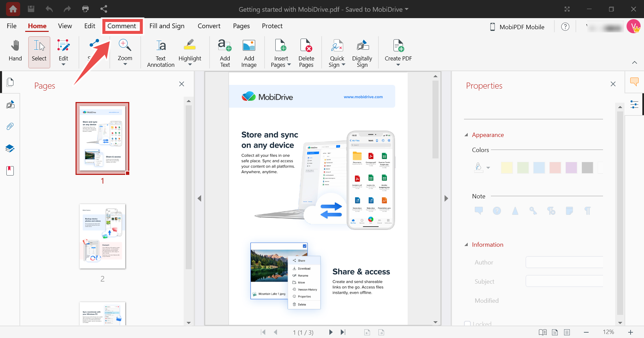Open the Help question mark icon
Viewport: 644px width, 338px height.
[x=565, y=27]
